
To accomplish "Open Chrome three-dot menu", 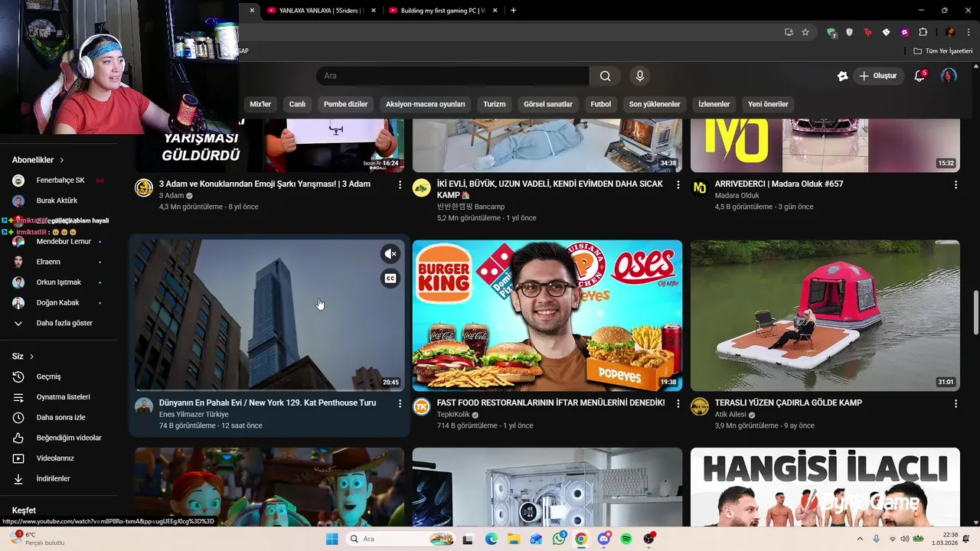I will point(967,32).
